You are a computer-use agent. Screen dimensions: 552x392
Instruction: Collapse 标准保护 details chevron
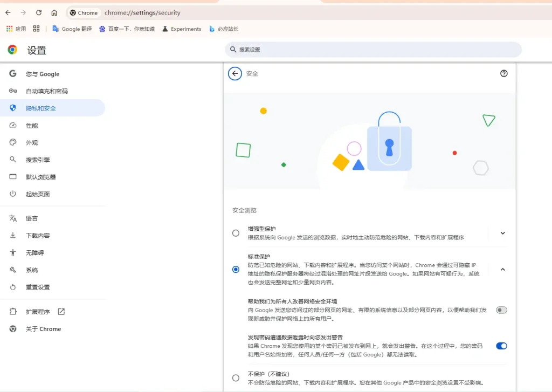click(x=503, y=270)
